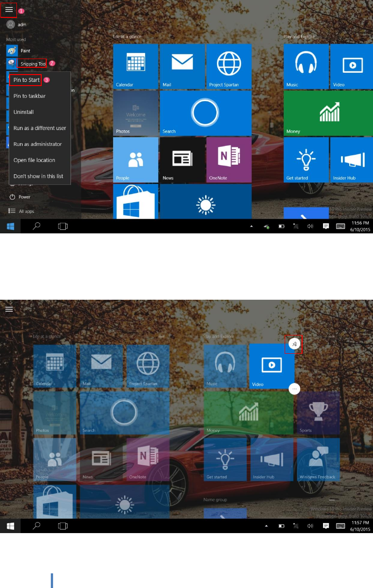Open Insider Hub tile in upper screenshot
Viewport: 373px width, 588px height.
tap(351, 160)
